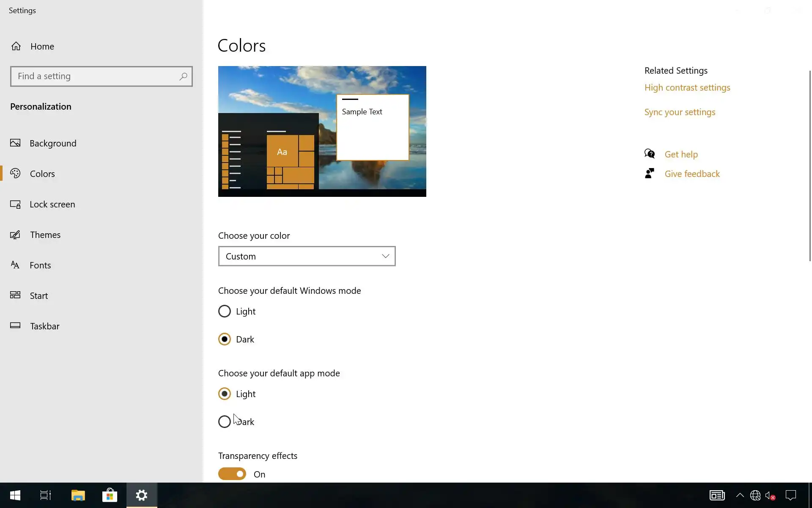
Task: Open the Colors sidebar section
Action: point(42,174)
